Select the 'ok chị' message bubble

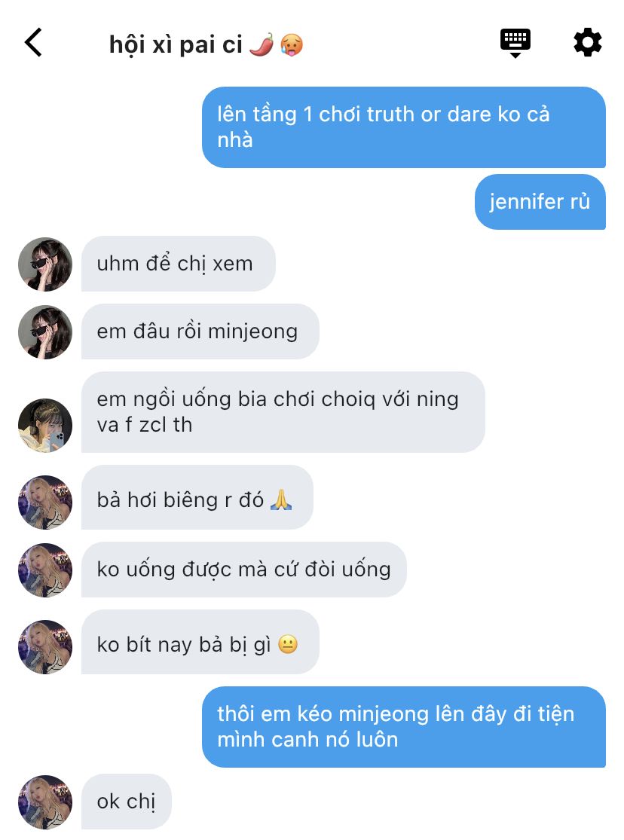[127, 802]
